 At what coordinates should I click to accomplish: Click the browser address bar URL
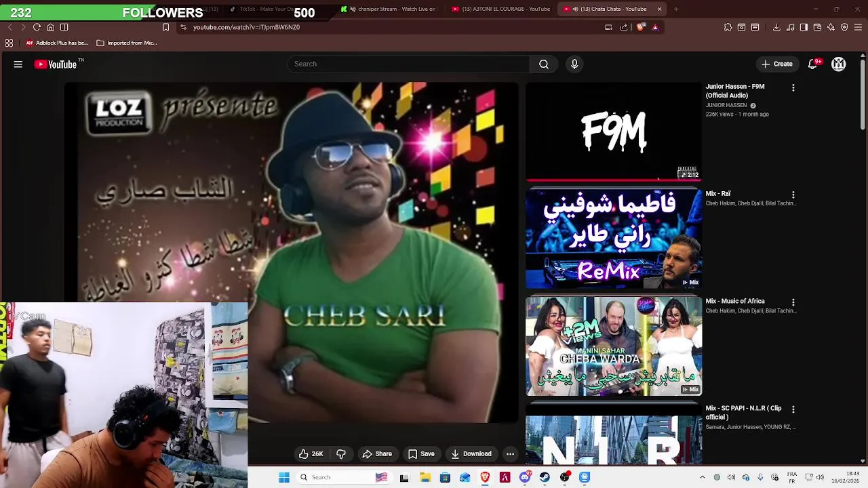click(x=246, y=27)
